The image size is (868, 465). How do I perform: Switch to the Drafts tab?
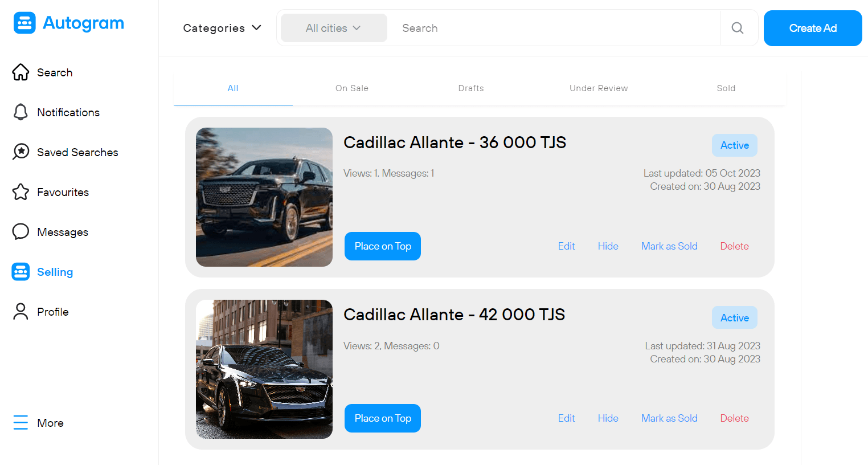(x=471, y=88)
